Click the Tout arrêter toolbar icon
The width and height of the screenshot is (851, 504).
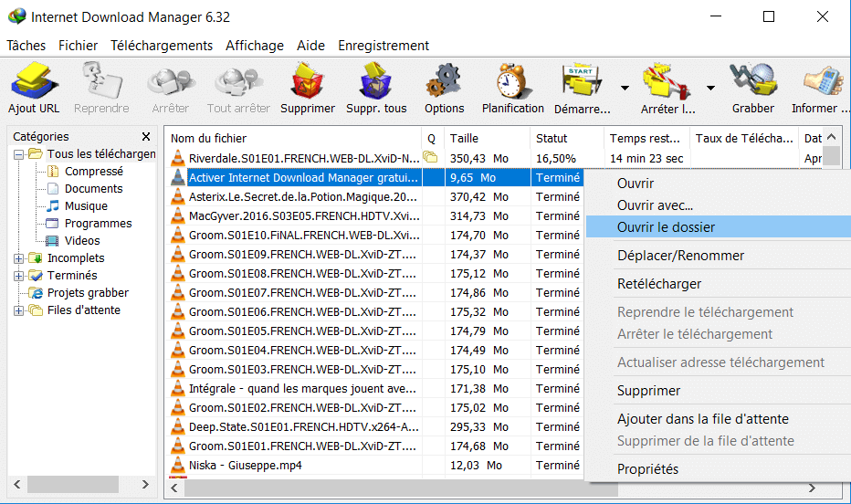pos(238,81)
